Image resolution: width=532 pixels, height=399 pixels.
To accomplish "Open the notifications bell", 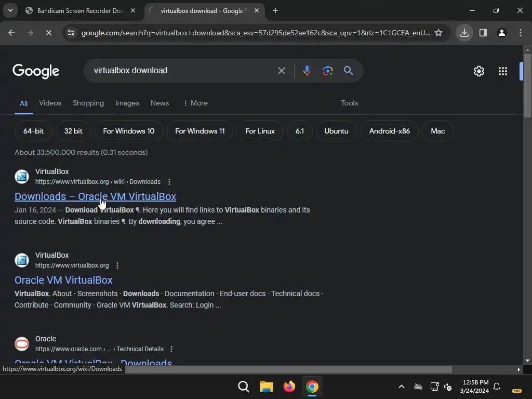I will (x=496, y=387).
